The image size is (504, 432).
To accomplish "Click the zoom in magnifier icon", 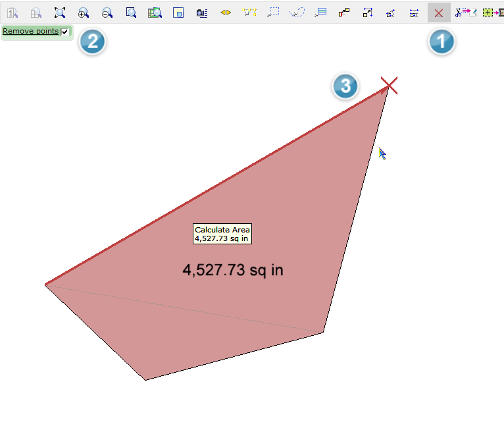I will click(x=84, y=13).
